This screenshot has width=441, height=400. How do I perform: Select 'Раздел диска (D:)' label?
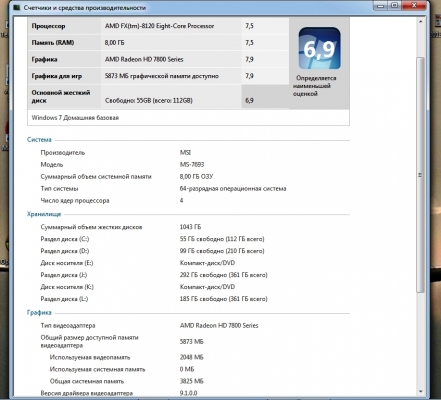(65, 251)
